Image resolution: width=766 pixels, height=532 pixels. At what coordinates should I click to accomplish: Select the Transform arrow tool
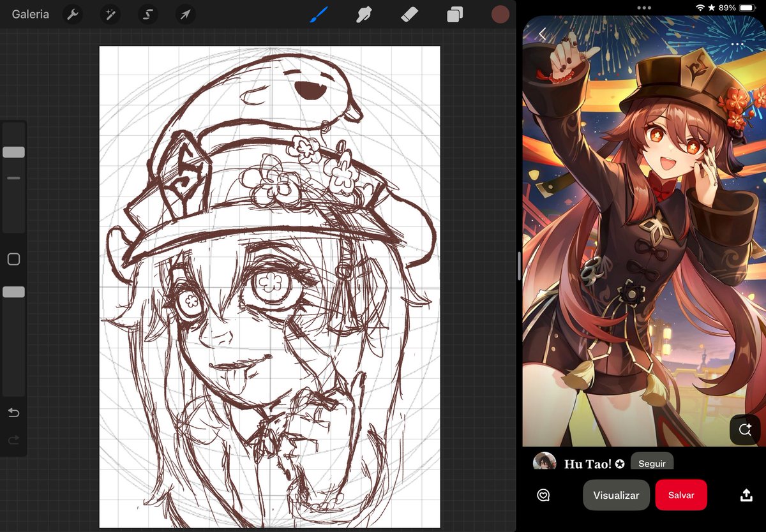tap(186, 14)
